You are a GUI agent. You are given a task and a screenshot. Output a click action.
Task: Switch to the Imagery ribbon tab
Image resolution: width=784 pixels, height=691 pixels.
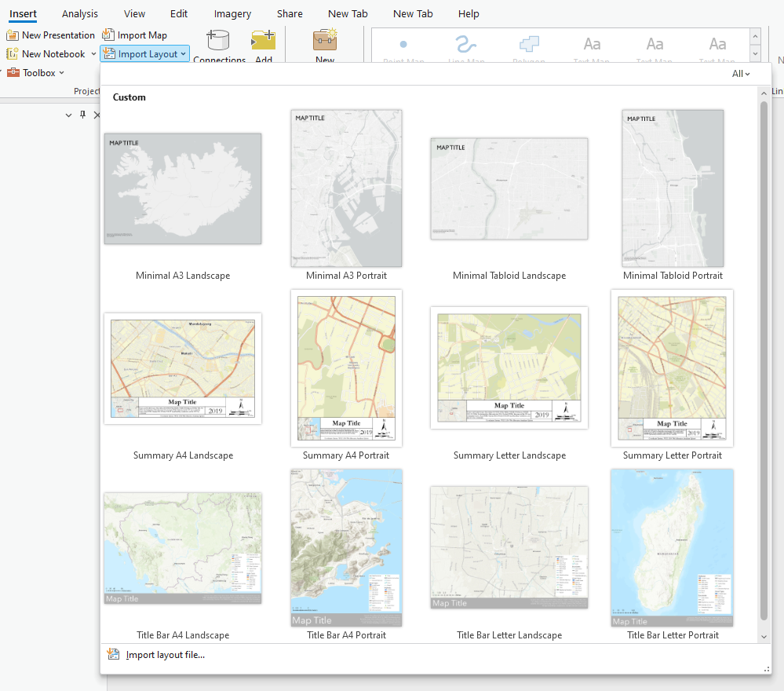click(232, 13)
